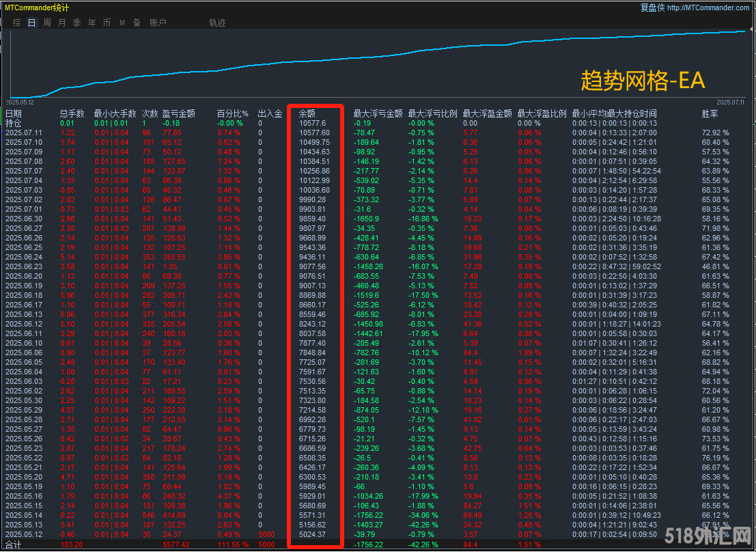Screen dimensions: 756x552
Task: Click the M tab
Action: pyautogui.click(x=122, y=23)
